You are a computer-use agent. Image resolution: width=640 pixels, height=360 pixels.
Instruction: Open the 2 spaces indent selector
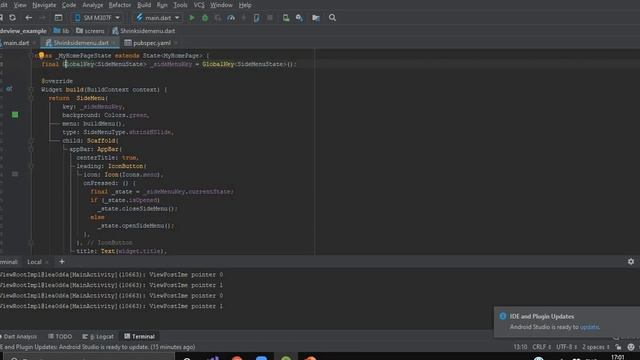pyautogui.click(x=596, y=347)
